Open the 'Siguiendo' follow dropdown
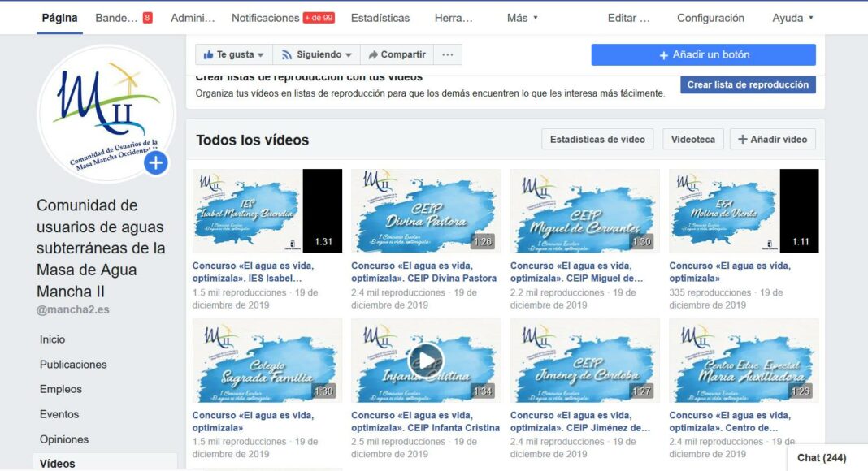Viewport: 868px width, 471px height. pyautogui.click(x=316, y=55)
